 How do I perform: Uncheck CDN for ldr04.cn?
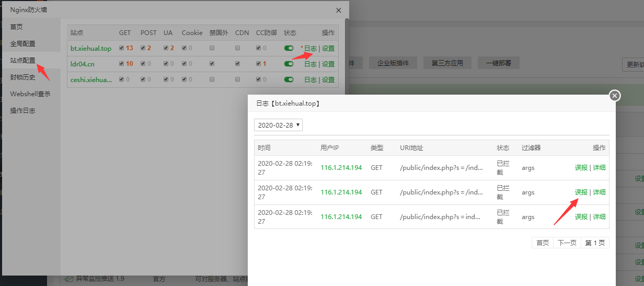click(238, 64)
